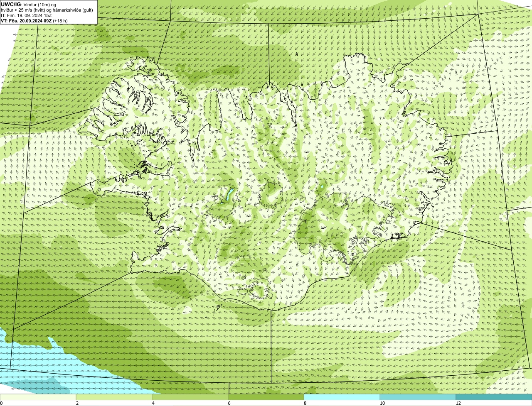Select the teal color segment above 12 m/s
Viewport: 532px width, 406px height.
click(x=494, y=397)
